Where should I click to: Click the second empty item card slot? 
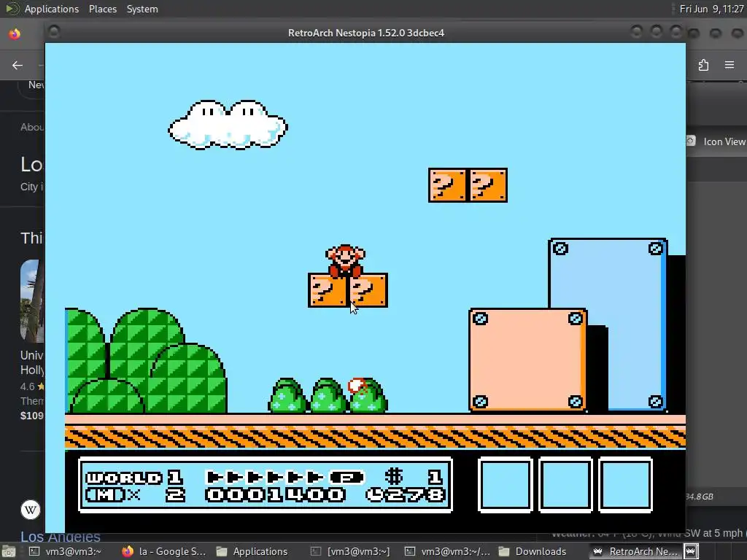click(x=565, y=485)
